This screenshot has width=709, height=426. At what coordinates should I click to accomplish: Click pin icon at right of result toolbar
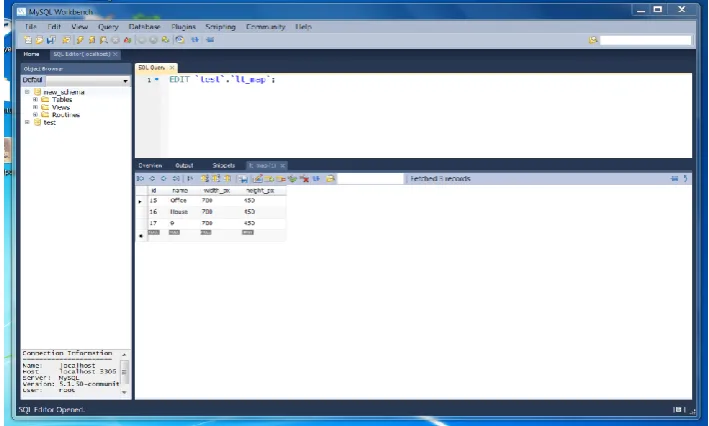(674, 179)
